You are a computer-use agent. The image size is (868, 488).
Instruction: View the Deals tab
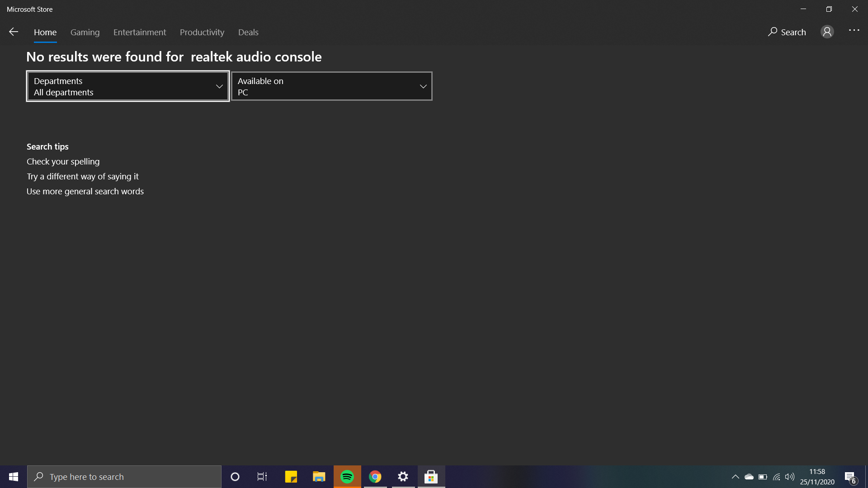(248, 32)
